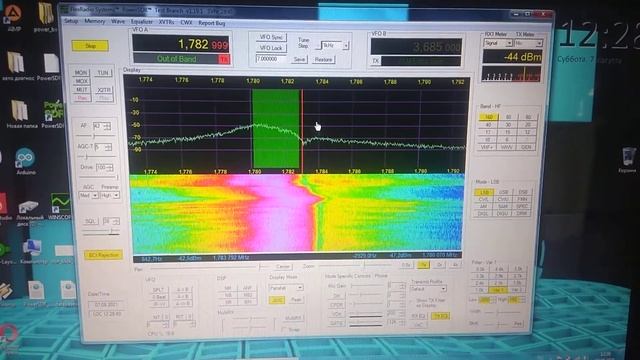This screenshot has height=360, width=640.
Task: Toggle the RX EQ button
Action: (x=418, y=316)
